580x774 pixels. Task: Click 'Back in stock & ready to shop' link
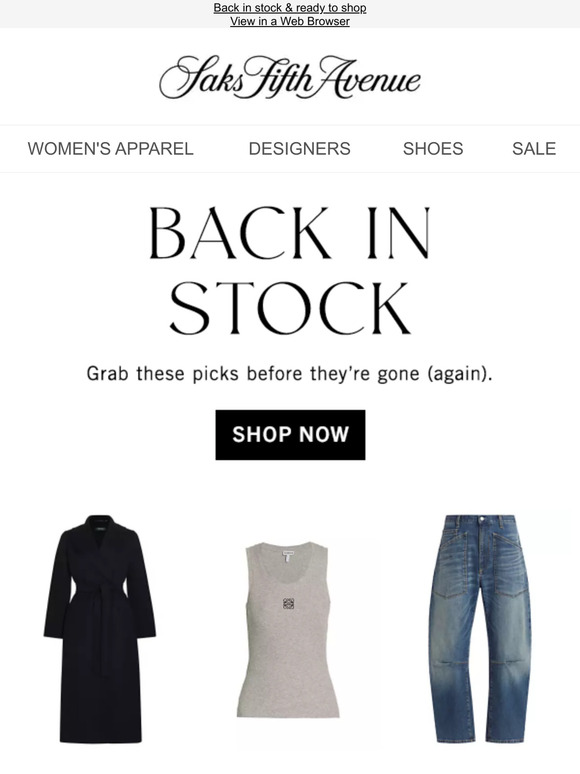coord(290,8)
